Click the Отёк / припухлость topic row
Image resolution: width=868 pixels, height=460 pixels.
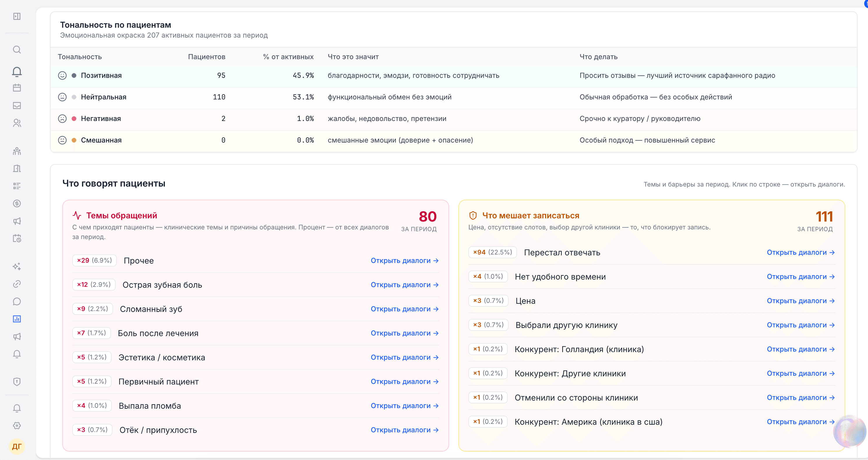(256, 430)
